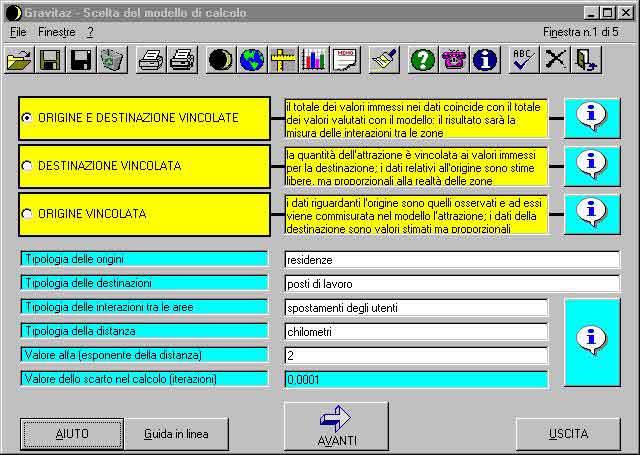Select the paintbrush toolbar icon
This screenshot has width=640, height=455.
(384, 60)
